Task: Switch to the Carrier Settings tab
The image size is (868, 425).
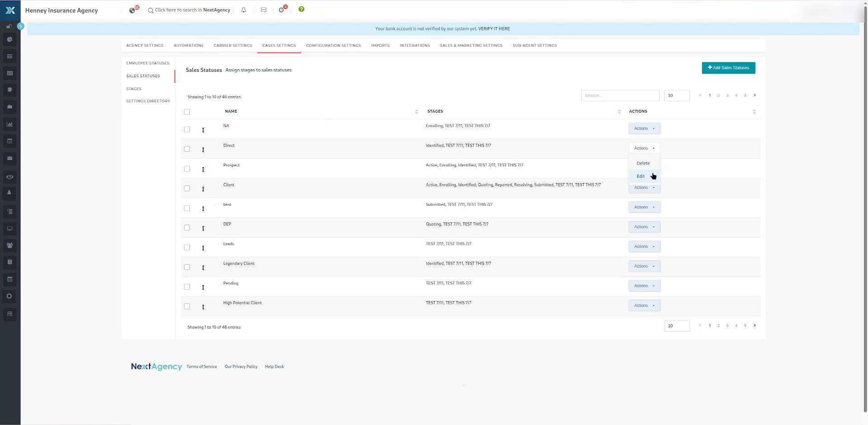Action: 233,46
